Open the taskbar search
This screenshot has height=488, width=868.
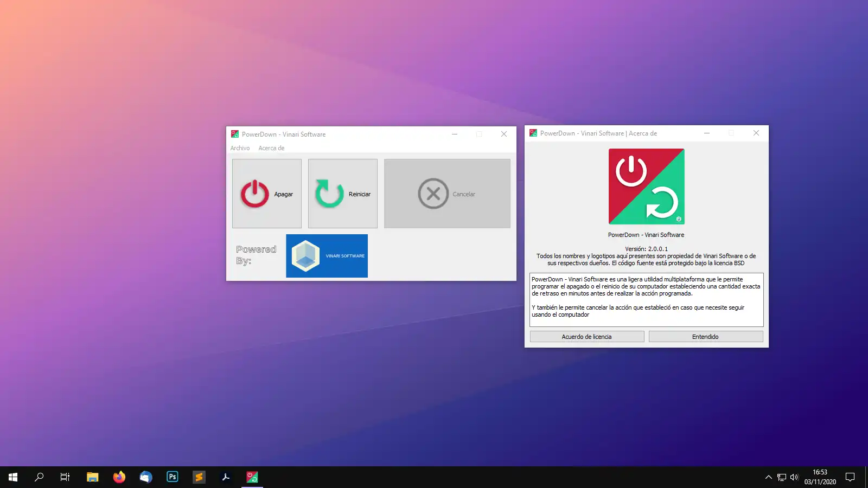coord(39,477)
